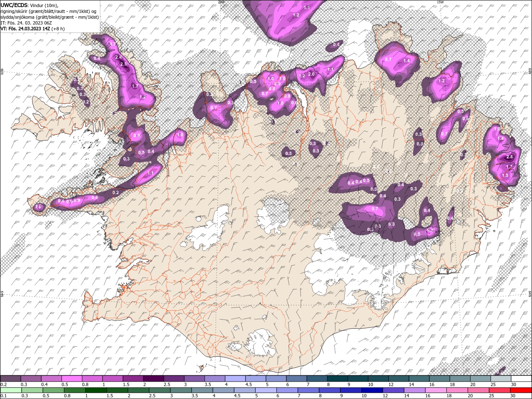Click the top-row legend swatch between 3 and 3.5

pyautogui.click(x=195, y=379)
